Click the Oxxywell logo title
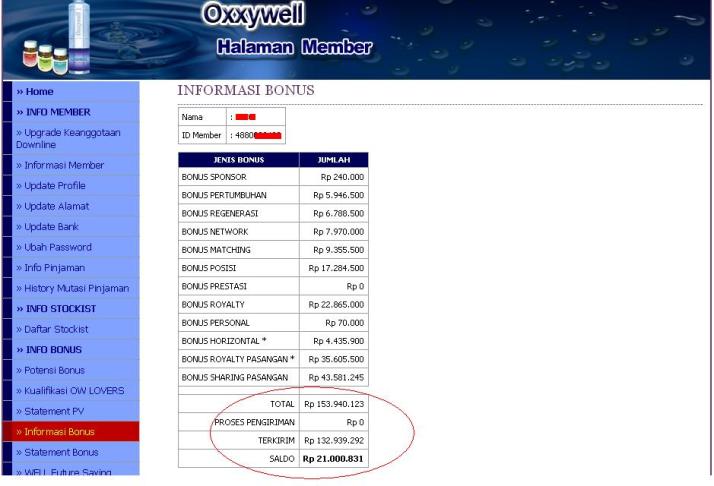The width and height of the screenshot is (714, 486). (x=253, y=14)
